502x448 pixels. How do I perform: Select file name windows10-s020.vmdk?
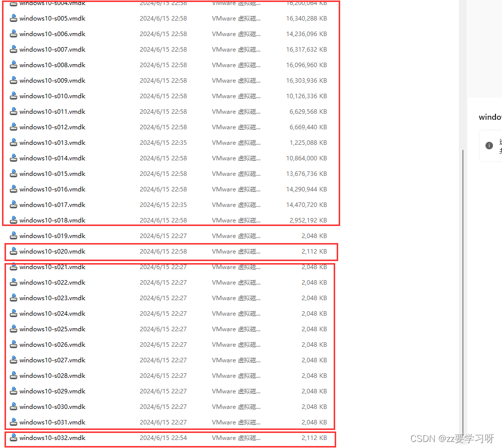(x=52, y=252)
